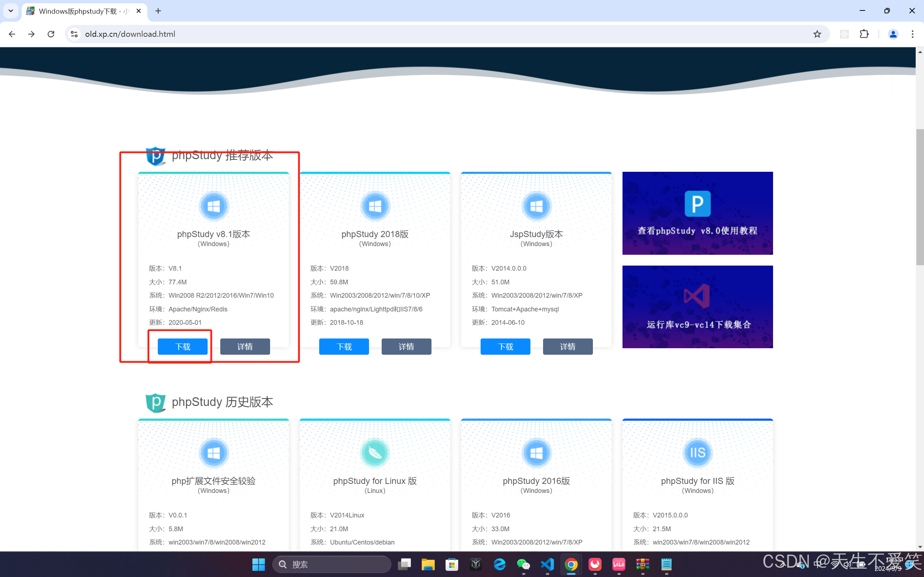Click the Windows icon of phpStudy v8.1版本
The width and height of the screenshot is (924, 577).
click(x=213, y=206)
